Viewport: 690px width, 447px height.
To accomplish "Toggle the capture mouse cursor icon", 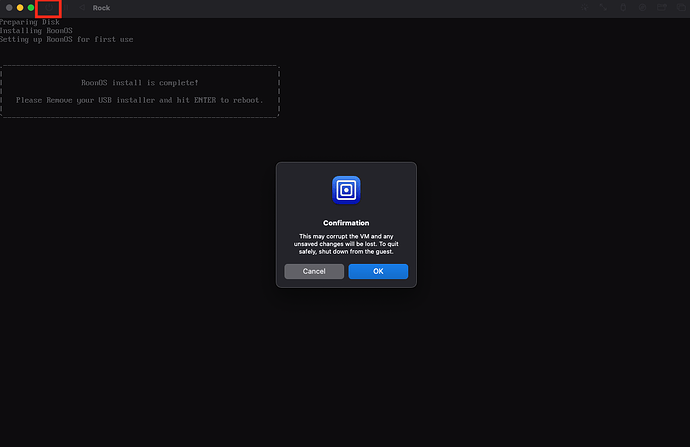I will [x=584, y=7].
